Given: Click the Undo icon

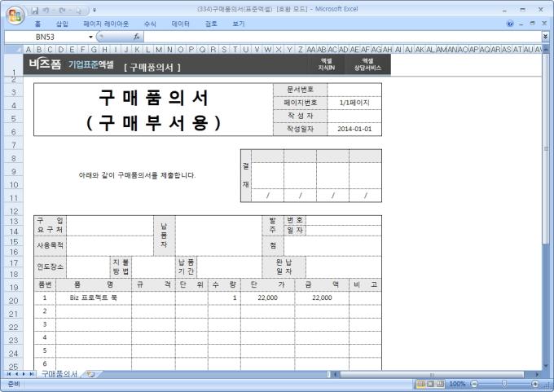Looking at the screenshot, I should 46,11.
